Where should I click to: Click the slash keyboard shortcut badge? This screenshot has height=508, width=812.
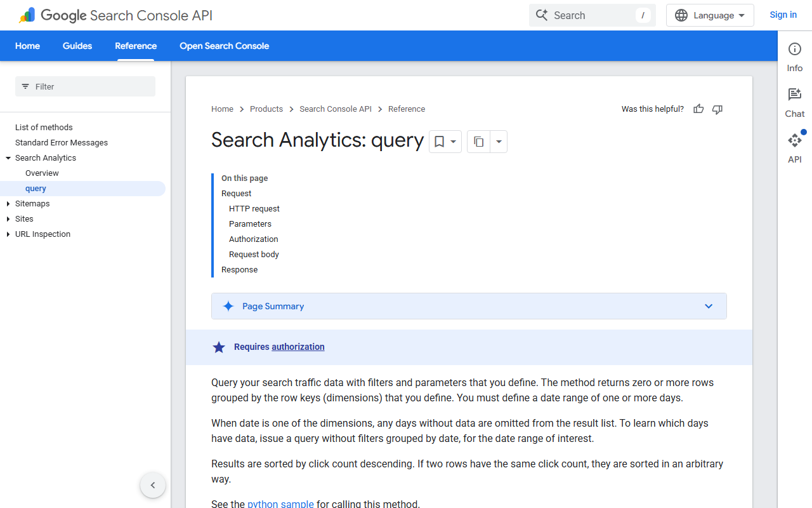[x=643, y=15]
